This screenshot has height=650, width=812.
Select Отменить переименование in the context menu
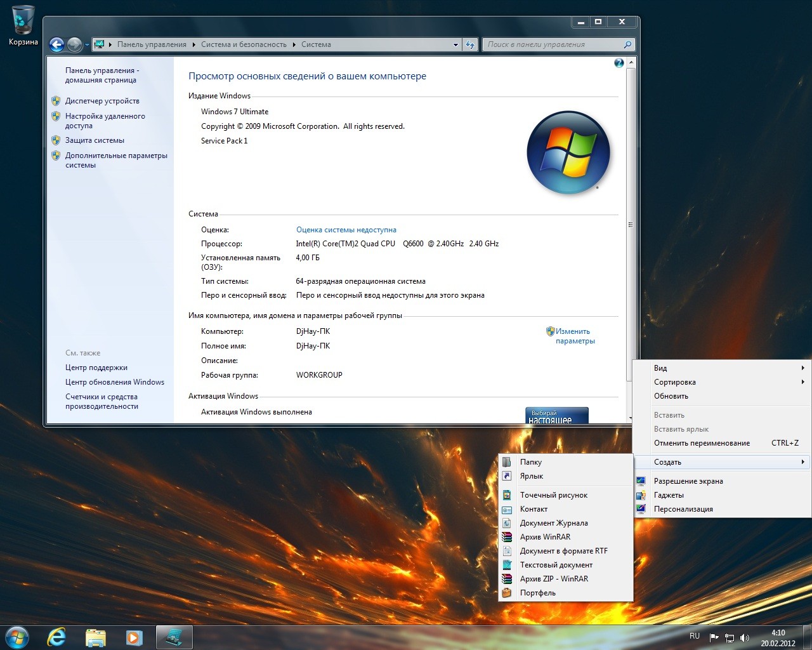(x=722, y=443)
